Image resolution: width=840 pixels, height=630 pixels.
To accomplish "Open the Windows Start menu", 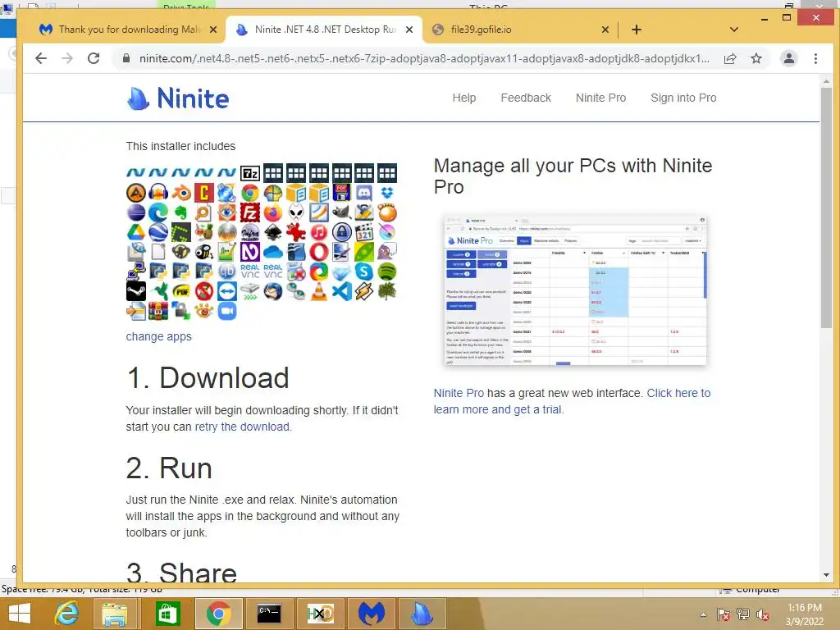I will (20, 614).
